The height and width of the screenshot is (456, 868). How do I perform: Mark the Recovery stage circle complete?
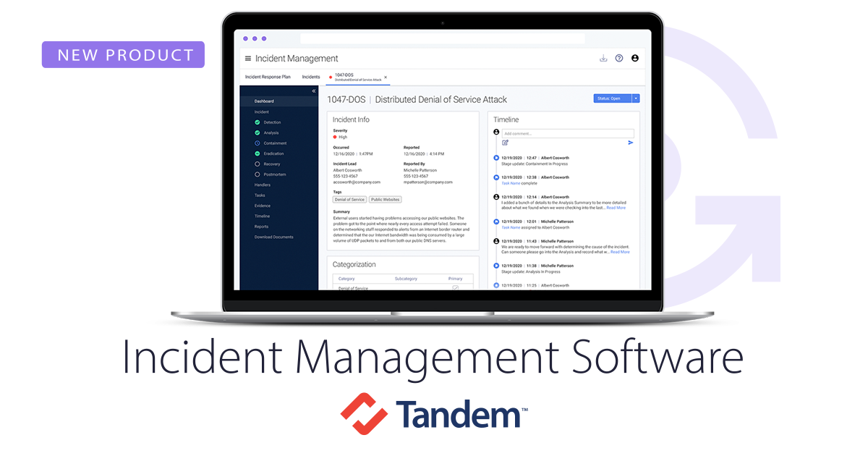(x=256, y=164)
